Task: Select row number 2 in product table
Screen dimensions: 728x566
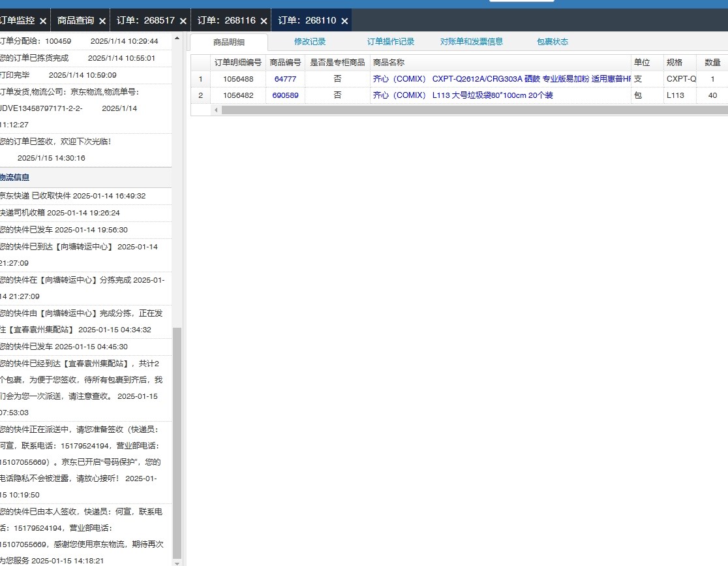Action: coord(200,95)
